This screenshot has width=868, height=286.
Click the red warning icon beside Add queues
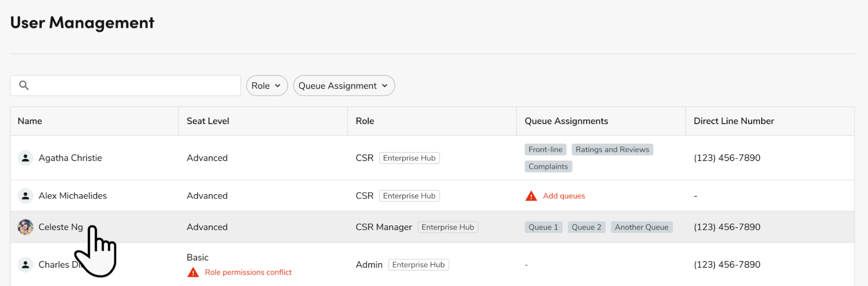[x=531, y=196]
